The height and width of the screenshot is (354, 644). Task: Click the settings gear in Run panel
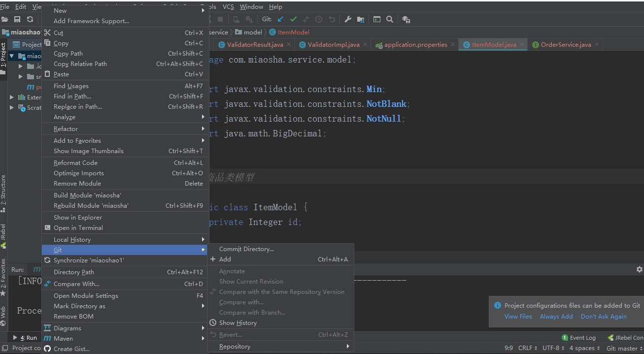(639, 269)
